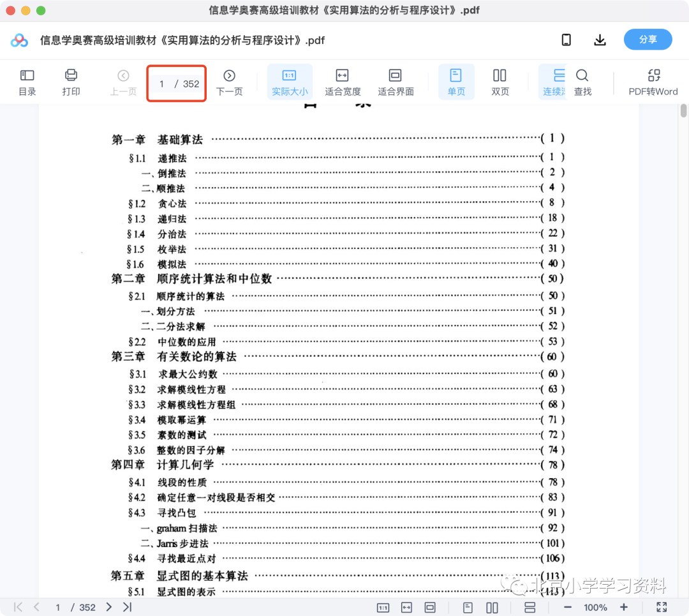Image resolution: width=689 pixels, height=616 pixels.
Task: Click contents entry §1.4 分治法
Action: click(346, 234)
